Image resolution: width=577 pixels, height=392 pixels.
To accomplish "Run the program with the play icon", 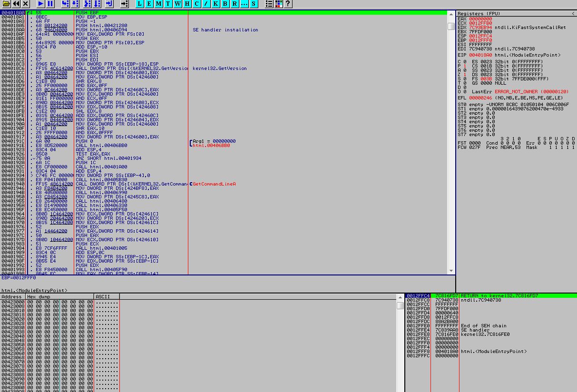I will tap(41, 4).
